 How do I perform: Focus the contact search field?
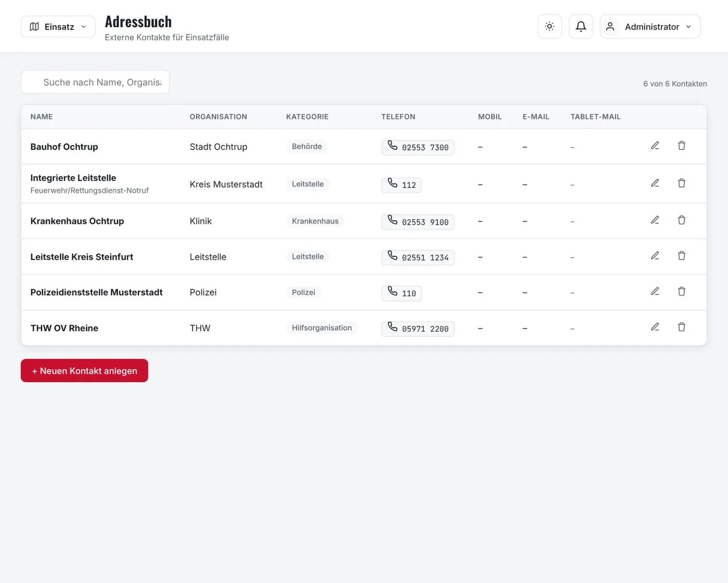point(95,82)
